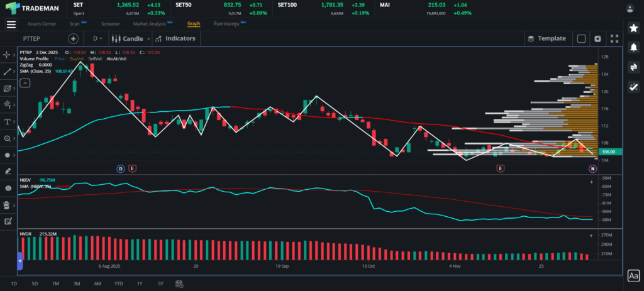Click the trash delete drawings icon
Image resolution: width=644 pixels, height=291 pixels.
(x=8, y=204)
